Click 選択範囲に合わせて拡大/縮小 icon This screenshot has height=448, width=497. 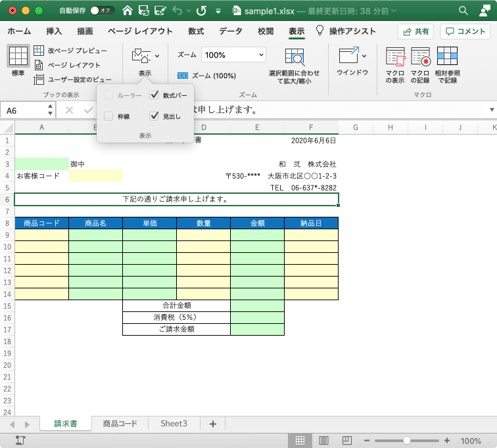[294, 57]
